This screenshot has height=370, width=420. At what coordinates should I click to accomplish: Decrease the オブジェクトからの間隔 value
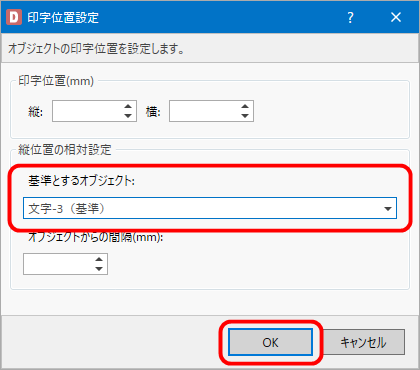pos(99,269)
